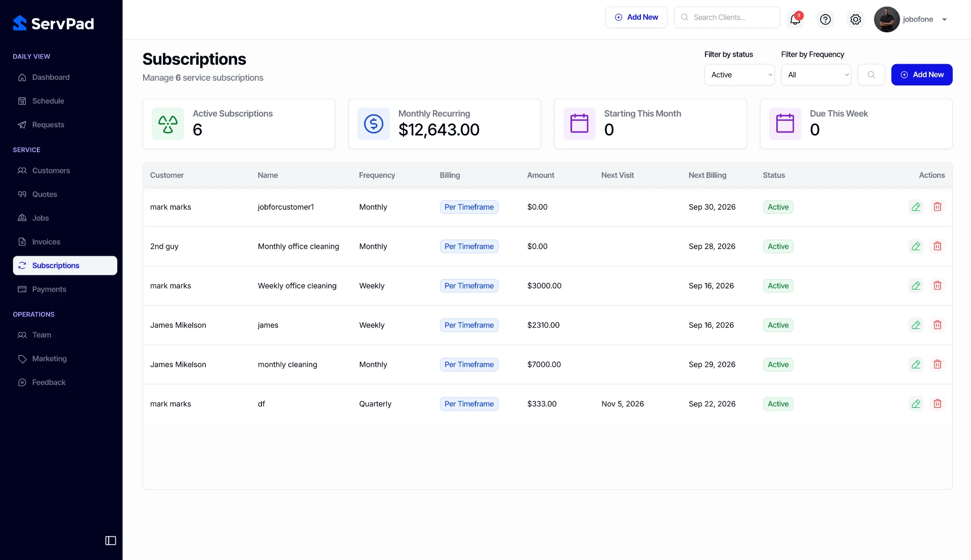Open Feedback in the sidebar
971x560 pixels.
pos(65,383)
